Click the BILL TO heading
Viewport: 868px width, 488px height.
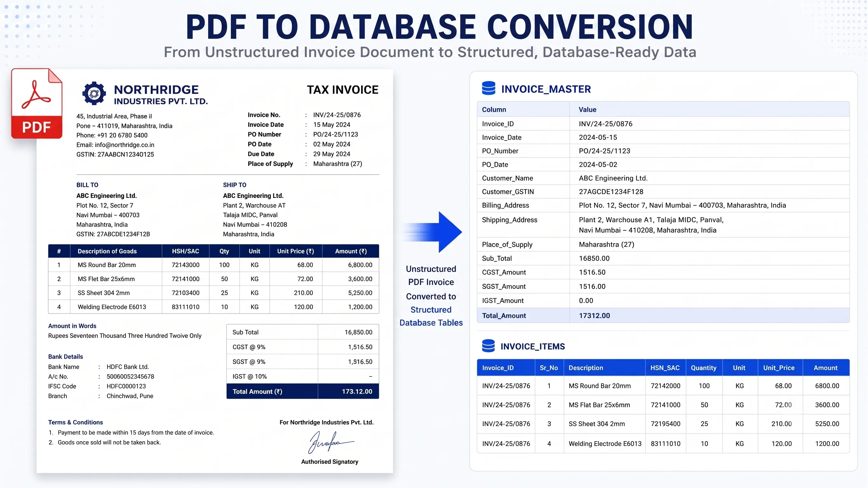click(87, 185)
